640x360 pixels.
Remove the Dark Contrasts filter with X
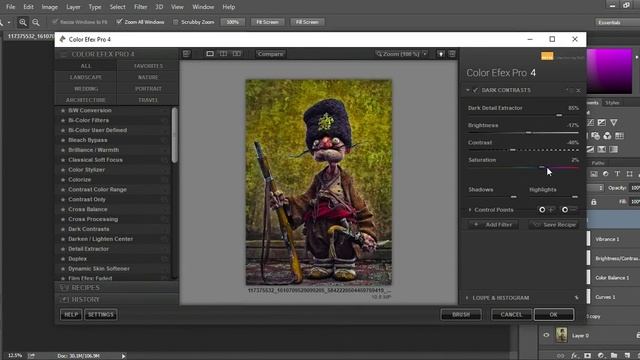[x=578, y=90]
